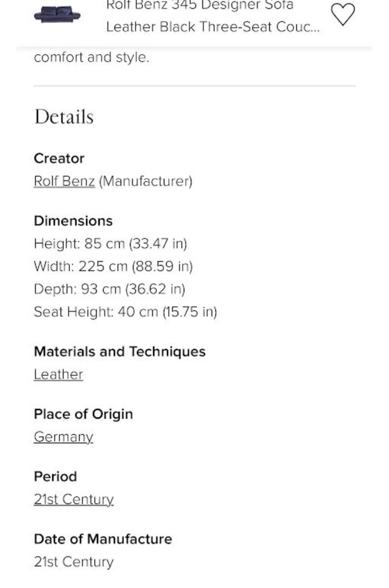Follow the Leather materials link
Viewport: 389px width, 588px height.
(x=58, y=374)
